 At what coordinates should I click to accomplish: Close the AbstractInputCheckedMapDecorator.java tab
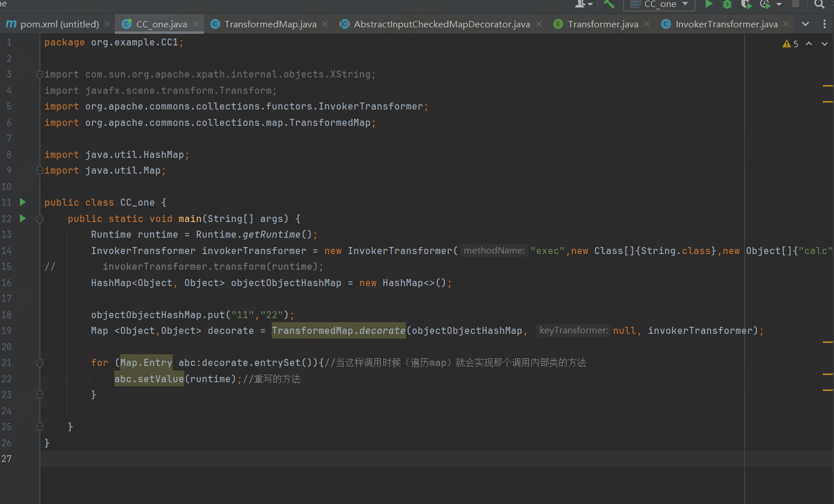point(539,24)
